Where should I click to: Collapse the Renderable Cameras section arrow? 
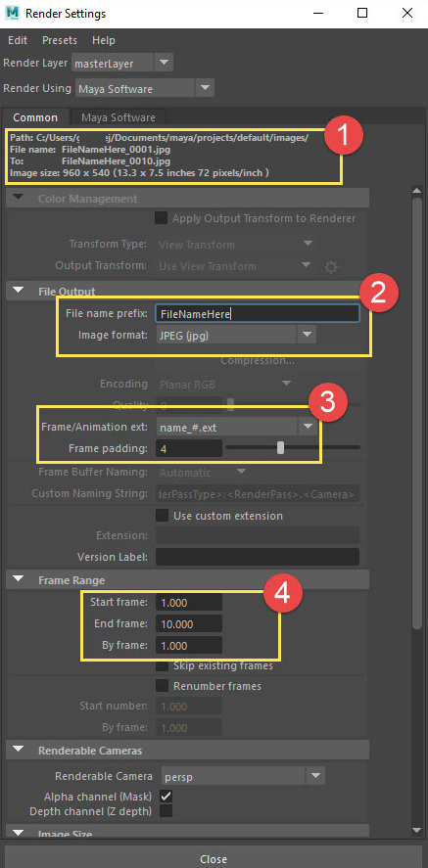[19, 751]
